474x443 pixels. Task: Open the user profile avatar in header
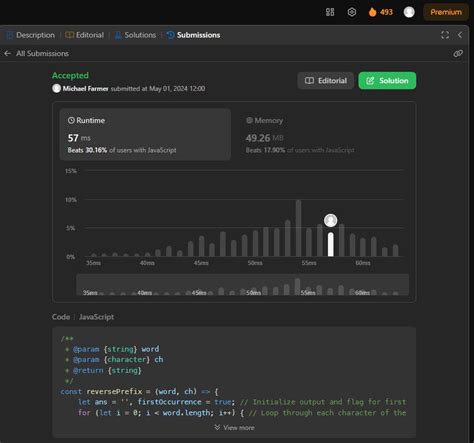pos(409,12)
